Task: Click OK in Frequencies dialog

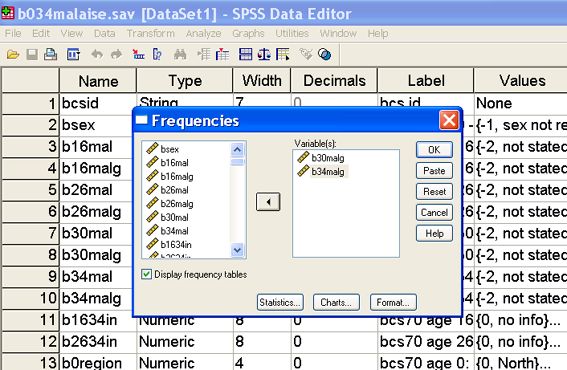Action: [x=434, y=149]
